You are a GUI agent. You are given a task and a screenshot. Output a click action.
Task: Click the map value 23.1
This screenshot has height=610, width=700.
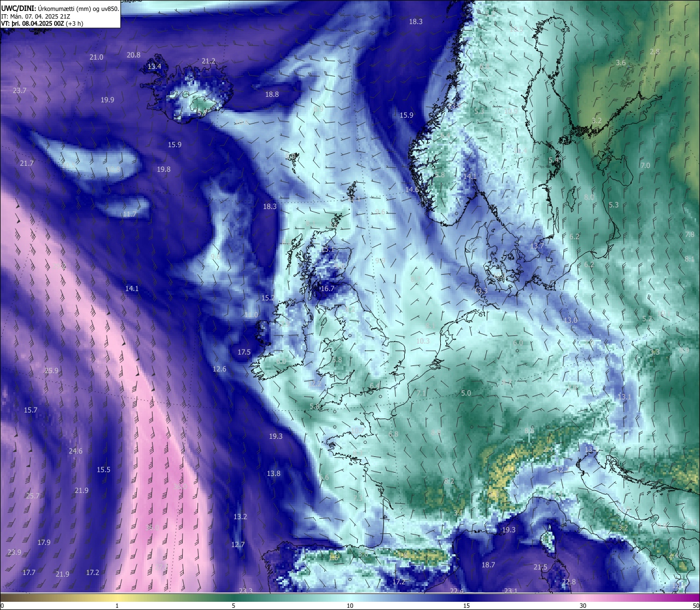[511, 591]
